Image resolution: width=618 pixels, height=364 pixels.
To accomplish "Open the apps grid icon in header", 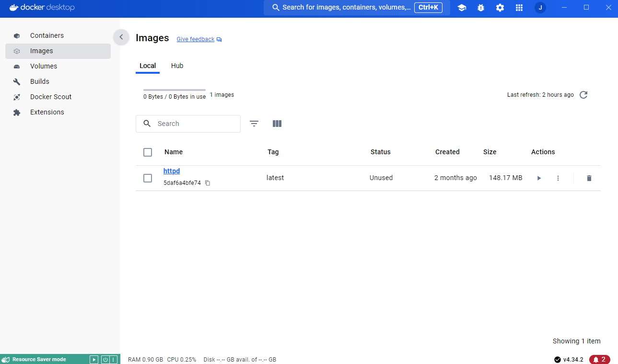I will (x=519, y=8).
